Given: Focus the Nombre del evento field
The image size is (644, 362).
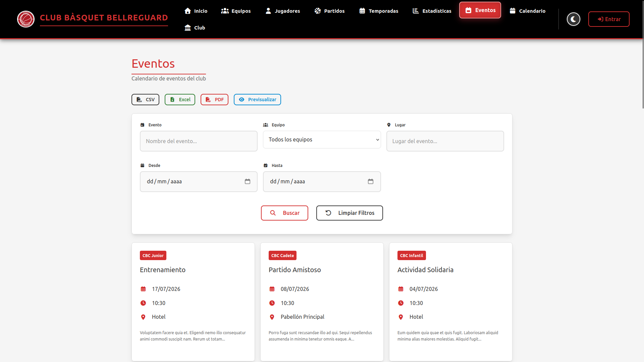Looking at the screenshot, I should coord(199,141).
